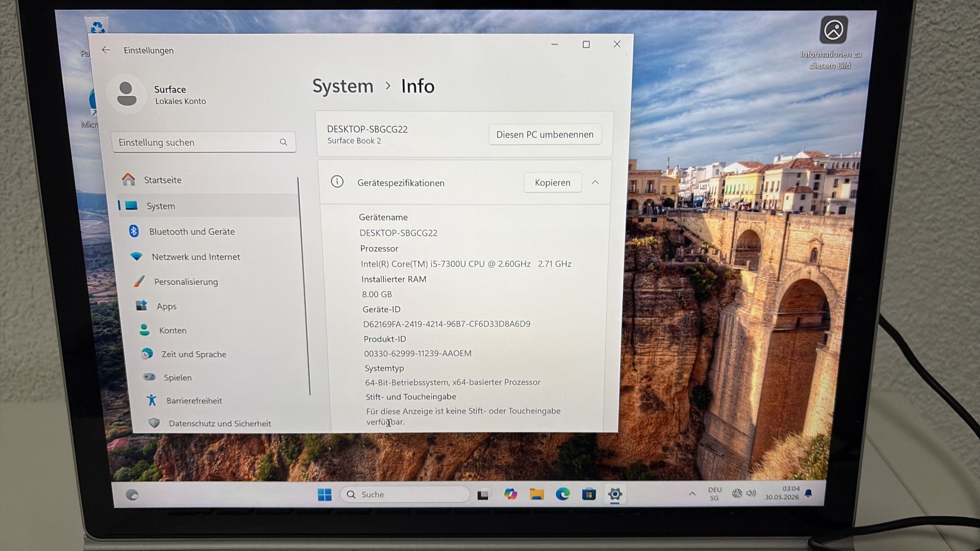Open Microsoft Edge from taskbar
Image resolution: width=980 pixels, height=551 pixels.
(x=562, y=494)
